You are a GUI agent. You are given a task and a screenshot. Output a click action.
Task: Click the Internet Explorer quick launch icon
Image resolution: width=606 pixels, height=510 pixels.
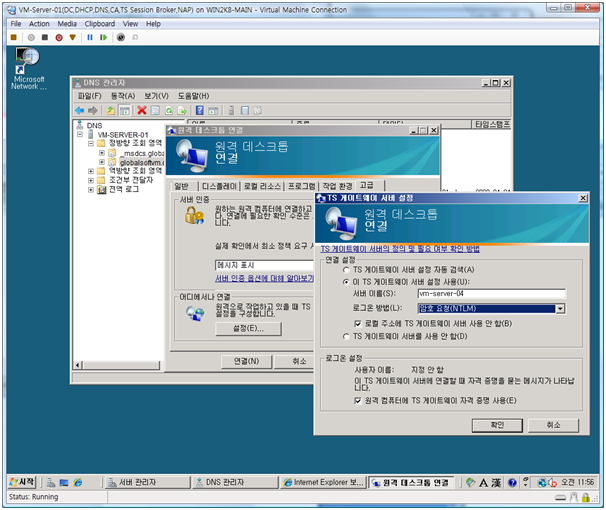[78, 482]
